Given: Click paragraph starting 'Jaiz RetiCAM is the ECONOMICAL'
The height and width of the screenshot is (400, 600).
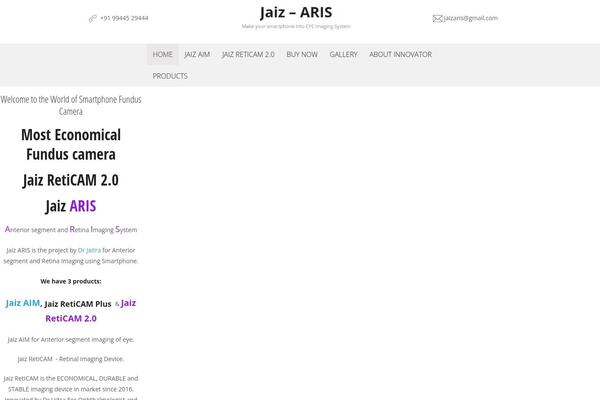Looking at the screenshot, I should pos(71,387).
